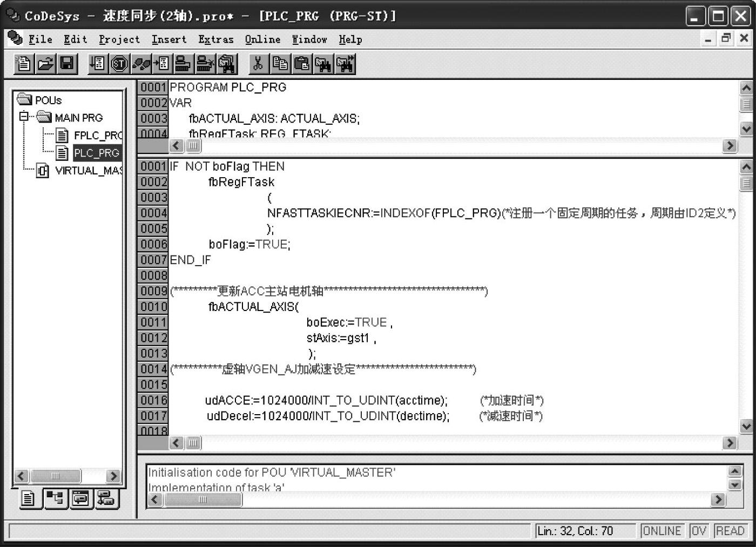Screen dimensions: 756x547
Task: Open the Online menu
Action: tap(262, 39)
